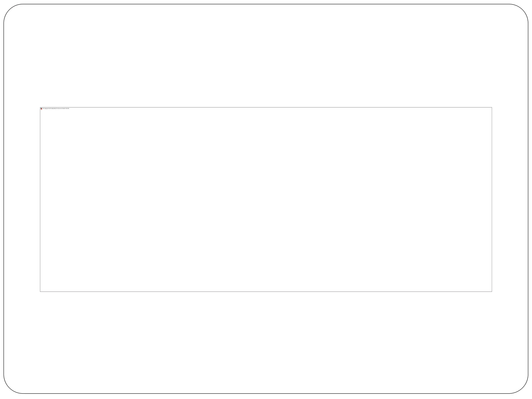532x399 pixels.
Task: Select the empty missing-image placeholder box
Action: tap(266, 199)
